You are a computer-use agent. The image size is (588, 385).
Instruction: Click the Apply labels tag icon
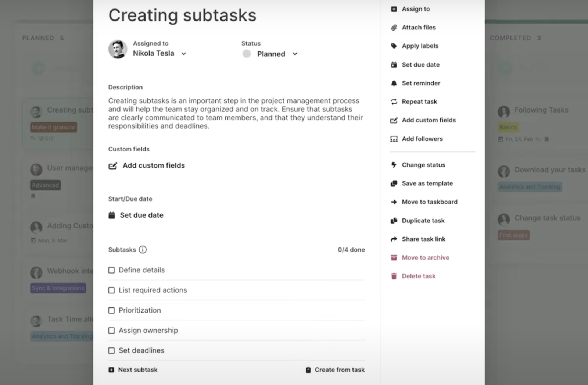[x=394, y=46]
